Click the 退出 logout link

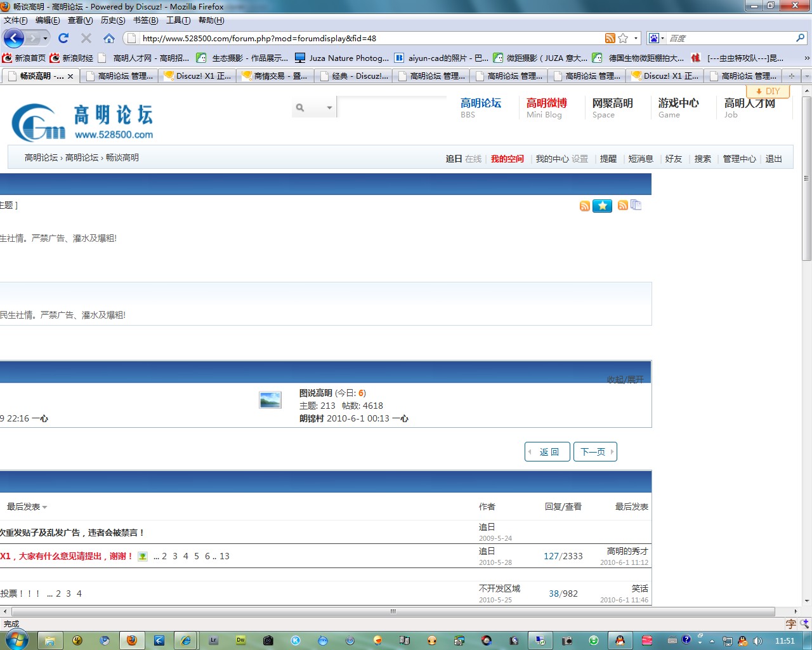pos(774,159)
